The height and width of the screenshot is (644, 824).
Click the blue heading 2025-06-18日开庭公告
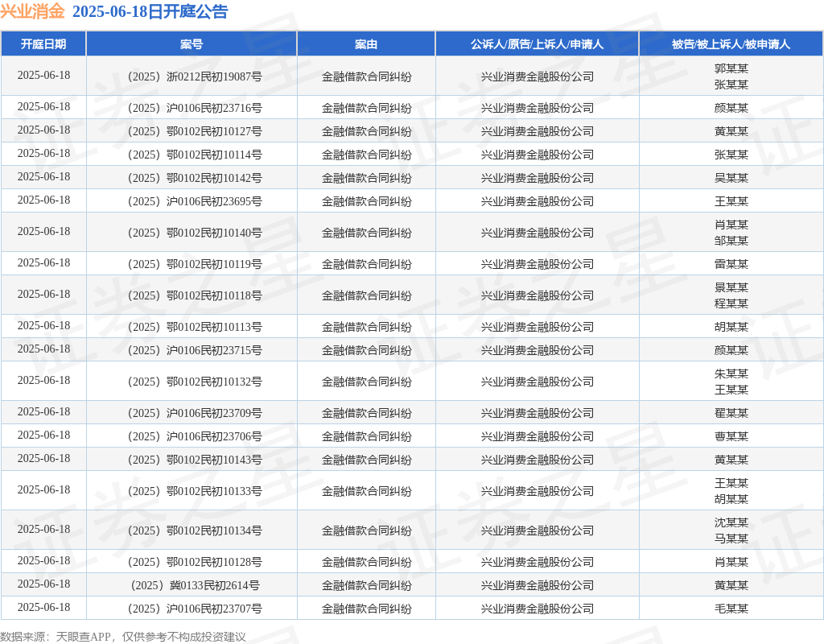pos(150,11)
